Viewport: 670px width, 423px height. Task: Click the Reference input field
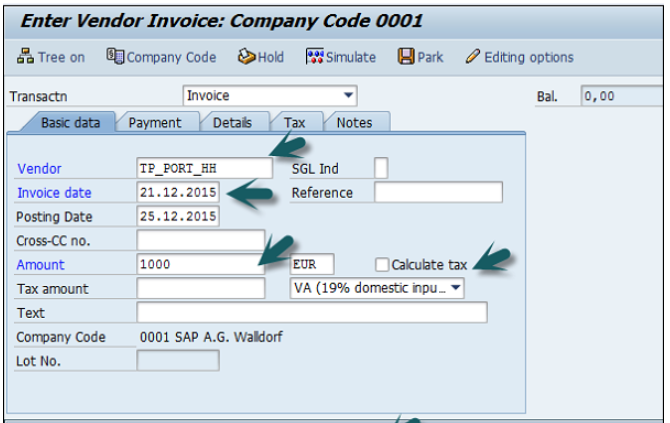pyautogui.click(x=438, y=192)
